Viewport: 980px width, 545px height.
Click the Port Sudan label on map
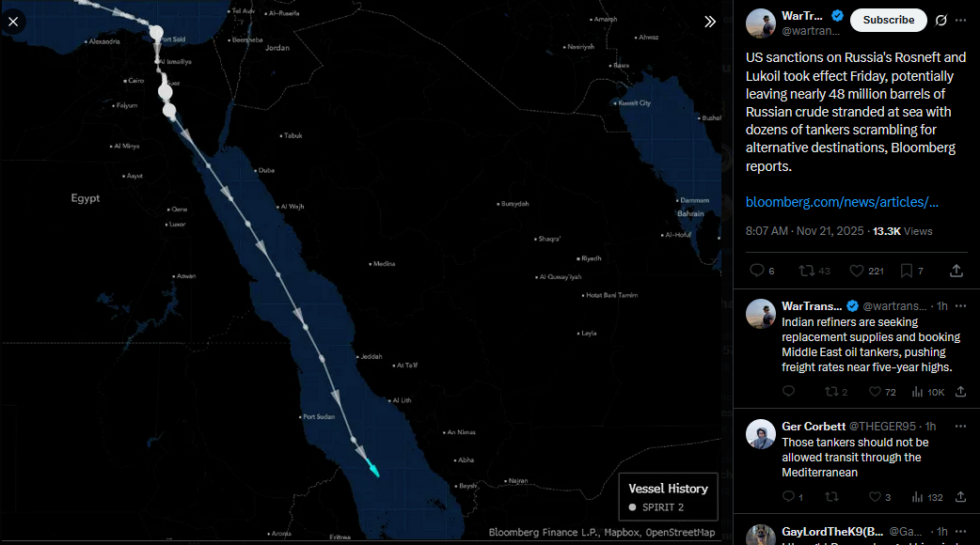318,416
